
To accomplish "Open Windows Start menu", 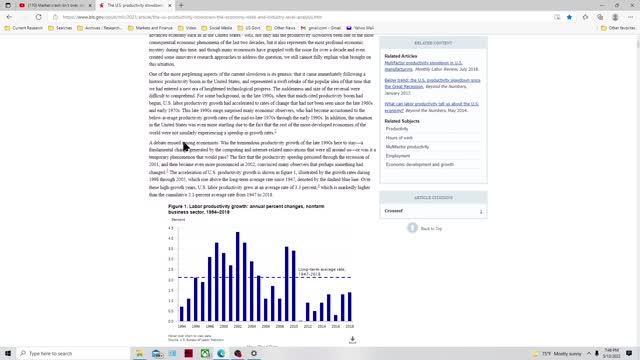I will click(8, 353).
